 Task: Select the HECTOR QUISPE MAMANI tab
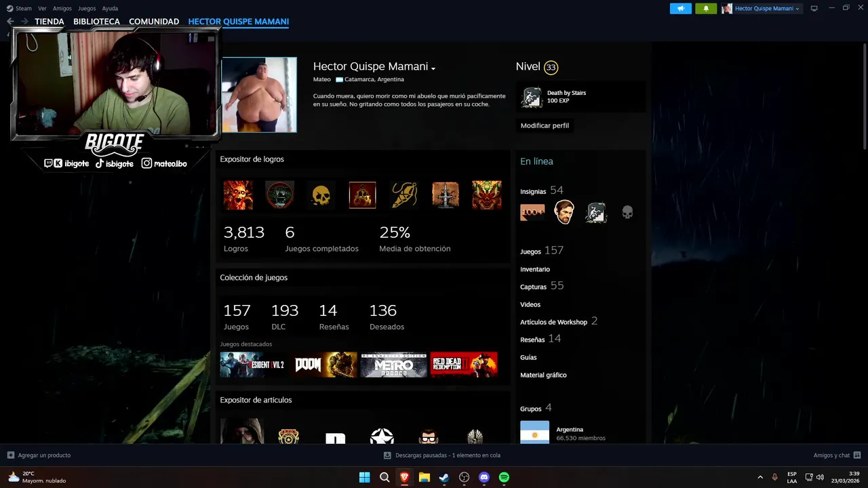(239, 22)
